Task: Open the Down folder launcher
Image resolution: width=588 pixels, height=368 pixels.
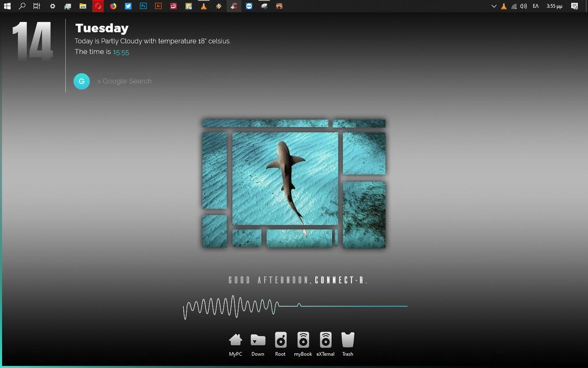Action: coord(258,339)
